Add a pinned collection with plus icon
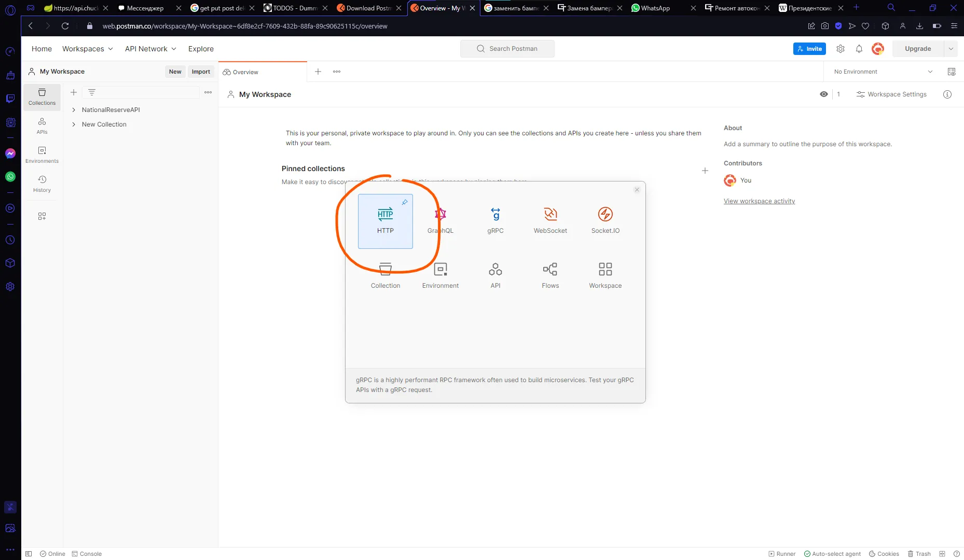The height and width of the screenshot is (560, 964). coord(705,171)
